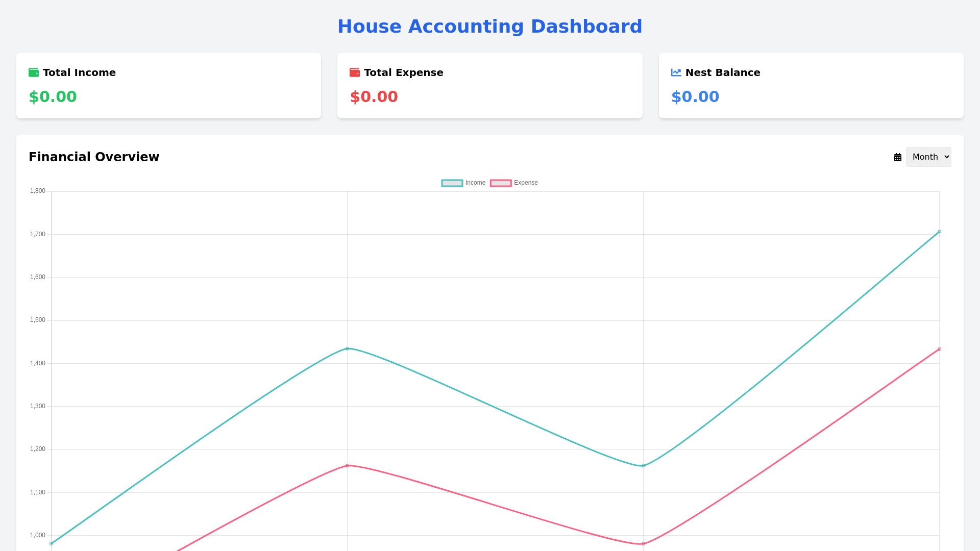Viewport: 980px width, 551px height.
Task: Click the Financial Overview heading
Action: coord(94,157)
